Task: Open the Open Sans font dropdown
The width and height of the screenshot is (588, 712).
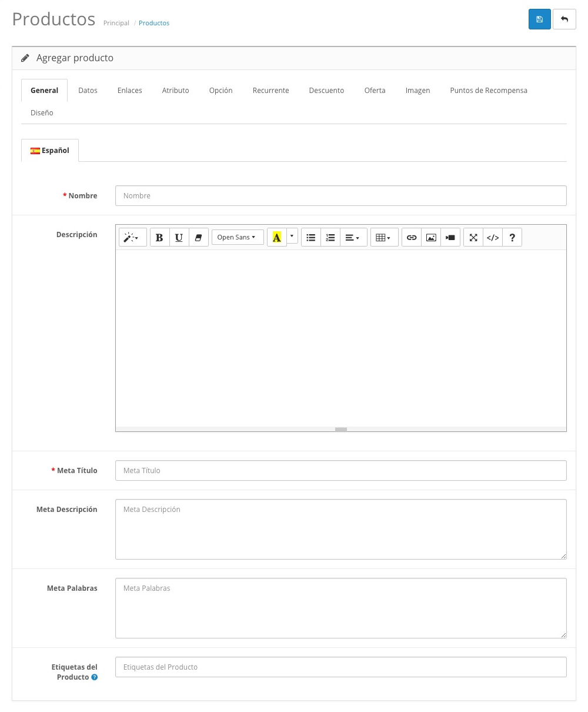Action: click(237, 238)
